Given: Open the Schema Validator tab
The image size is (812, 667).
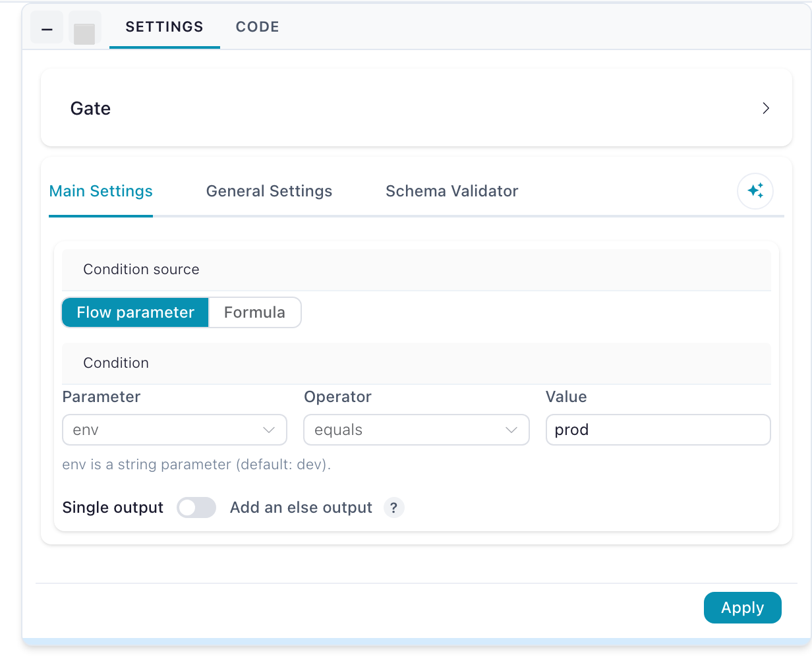Looking at the screenshot, I should click(452, 191).
